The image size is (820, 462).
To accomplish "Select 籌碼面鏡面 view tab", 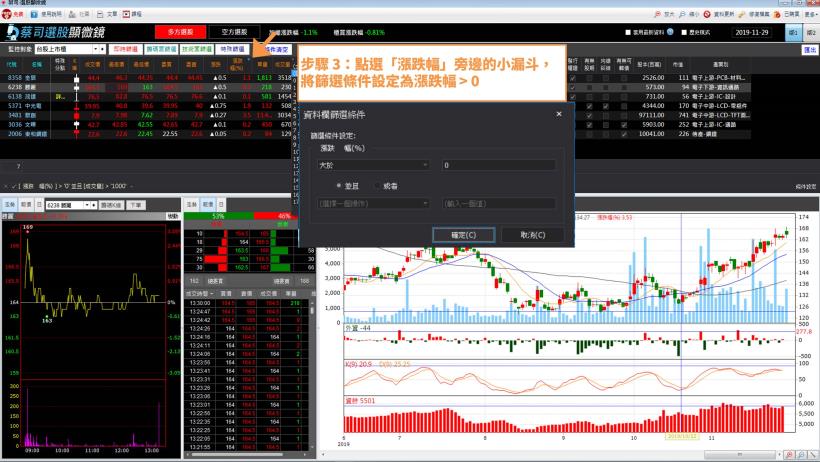I will coord(161,49).
